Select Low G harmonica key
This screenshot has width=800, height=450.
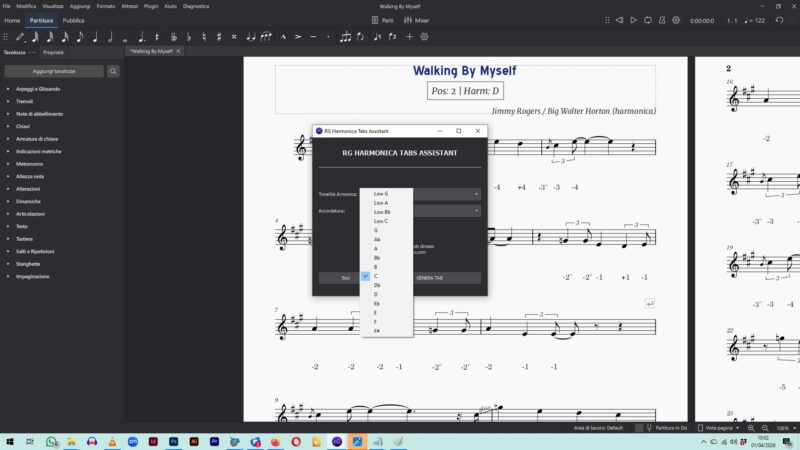(386, 194)
